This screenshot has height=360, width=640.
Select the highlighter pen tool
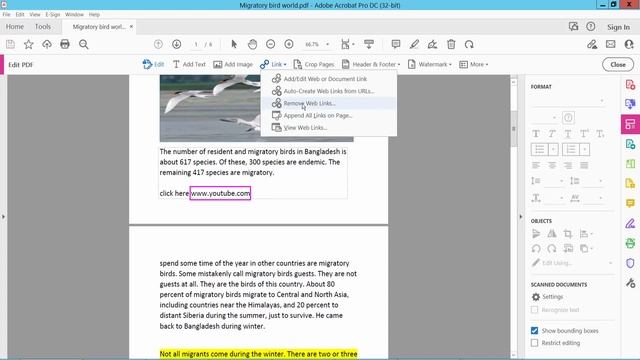tap(414, 44)
